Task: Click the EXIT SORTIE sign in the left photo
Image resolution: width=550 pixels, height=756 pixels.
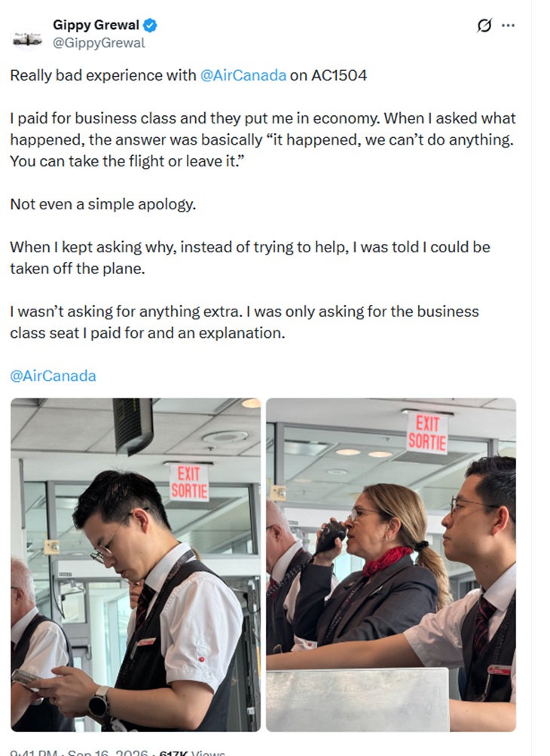Action: [x=189, y=483]
